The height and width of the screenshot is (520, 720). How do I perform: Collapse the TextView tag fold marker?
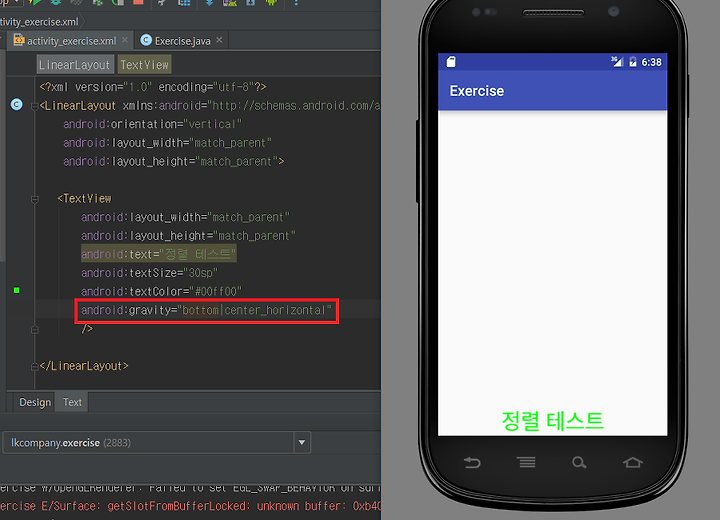pyautogui.click(x=34, y=199)
